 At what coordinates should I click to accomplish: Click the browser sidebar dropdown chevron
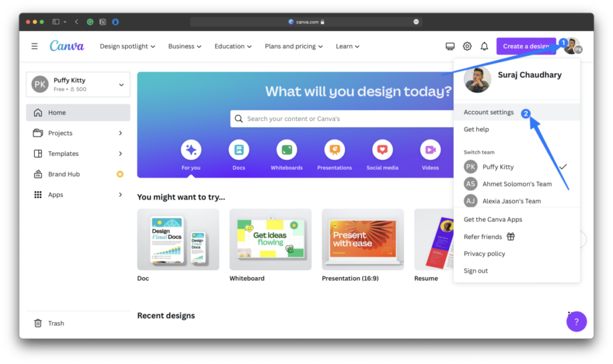pyautogui.click(x=65, y=22)
